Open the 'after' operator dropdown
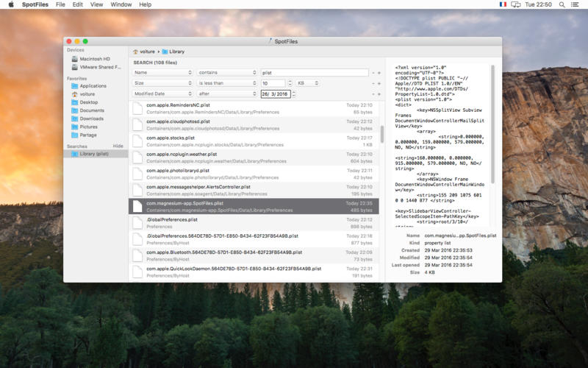This screenshot has width=588, height=368. [x=227, y=93]
